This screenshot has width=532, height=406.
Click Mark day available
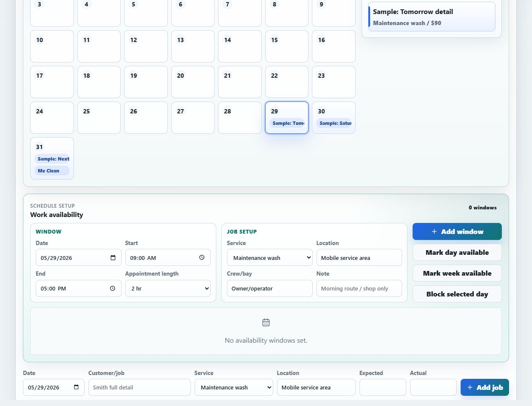pos(457,252)
